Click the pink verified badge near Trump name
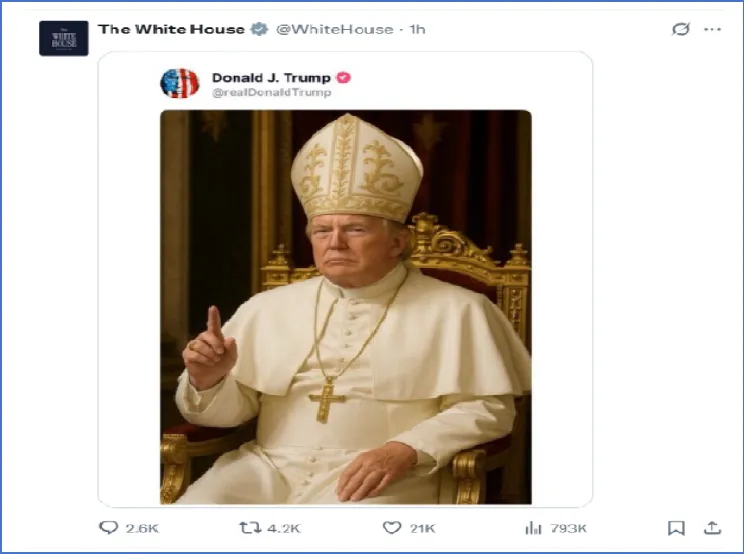 coord(344,77)
